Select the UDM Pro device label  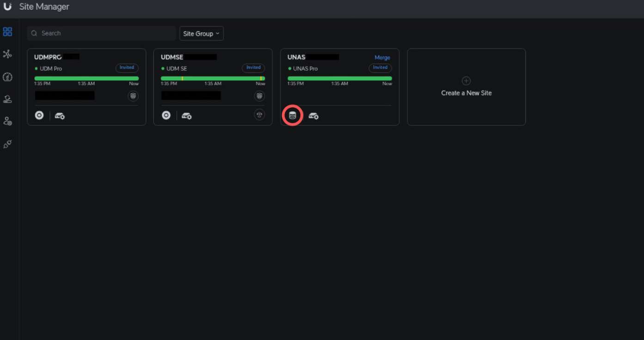51,68
